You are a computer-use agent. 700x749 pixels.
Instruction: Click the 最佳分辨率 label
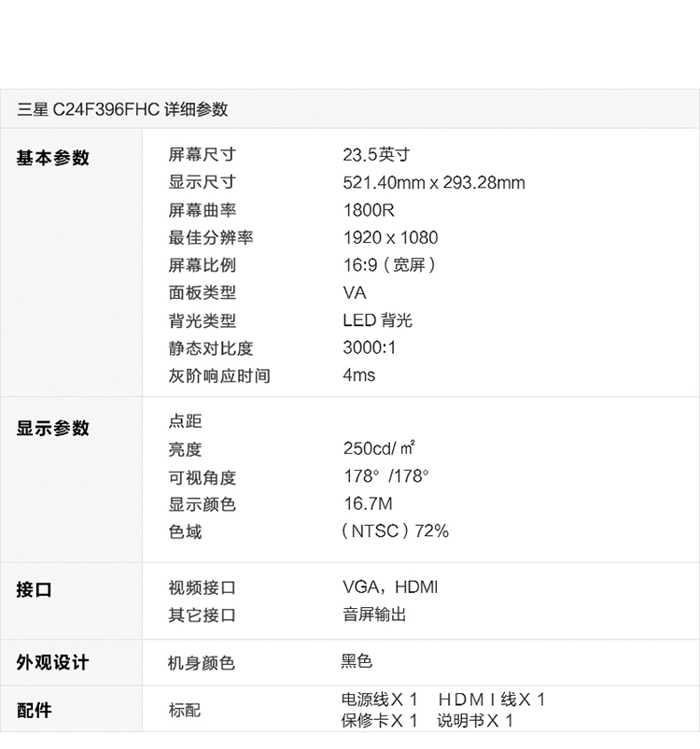click(x=211, y=237)
